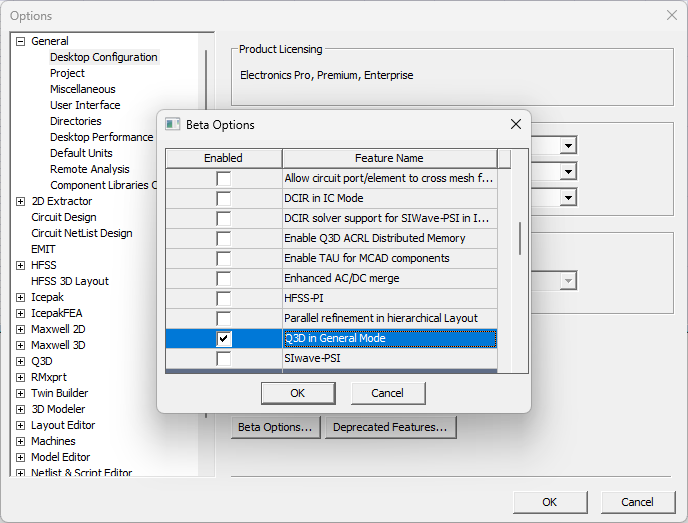Click OK in the Beta Options dialog
Viewport: 688px width, 523px height.
tap(298, 393)
